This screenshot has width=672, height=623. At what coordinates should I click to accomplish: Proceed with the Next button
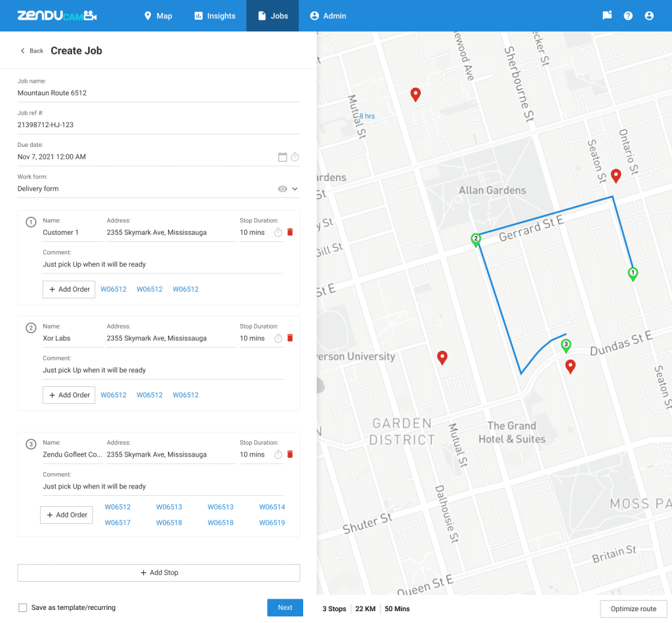285,607
